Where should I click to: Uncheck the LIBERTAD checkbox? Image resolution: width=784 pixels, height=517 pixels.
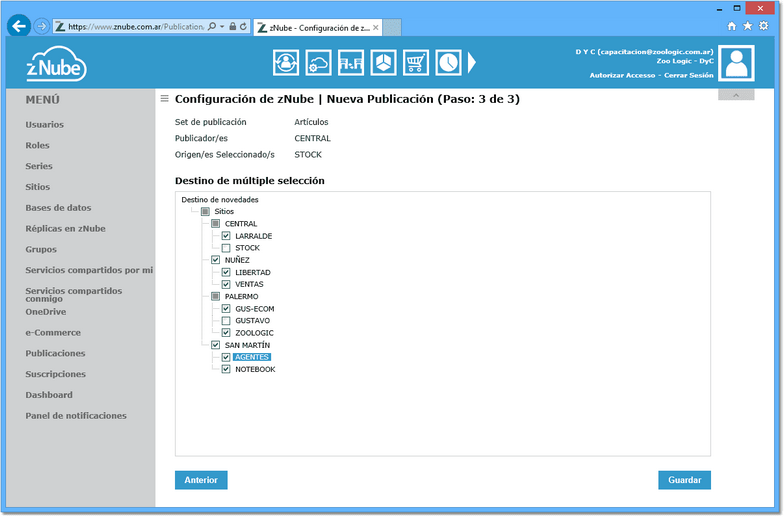click(x=226, y=272)
